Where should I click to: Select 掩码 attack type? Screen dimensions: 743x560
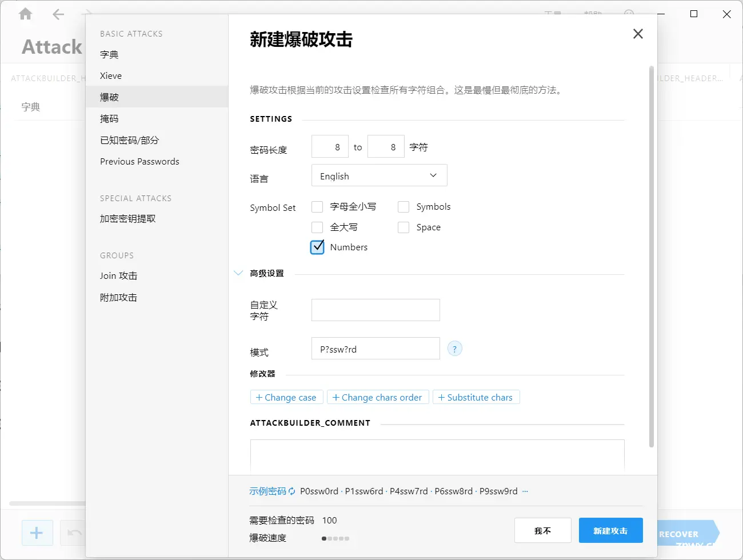pos(157,118)
